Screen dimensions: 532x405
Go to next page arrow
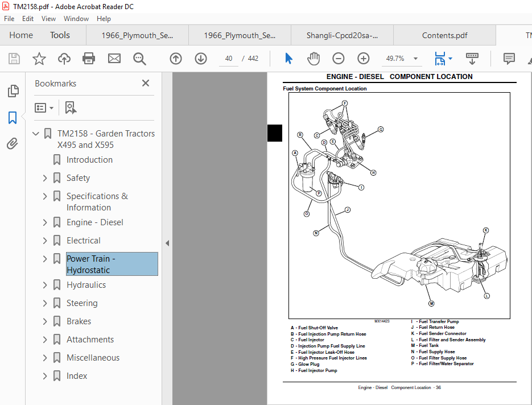pos(201,59)
